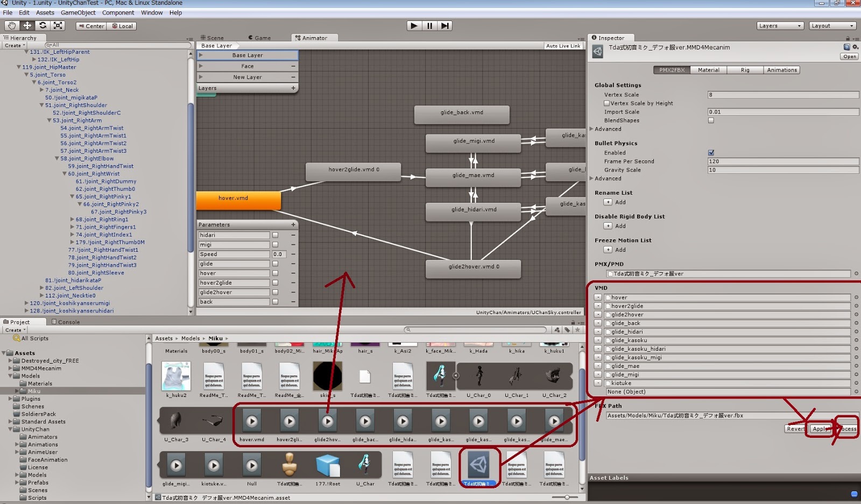Click the Vertex Scale input field
The image size is (861, 504).
pyautogui.click(x=783, y=95)
